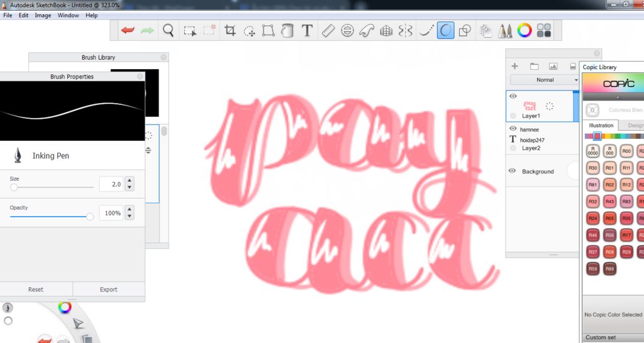Increase brush Size with up arrow
This screenshot has width=644, height=343.
pos(130,180)
